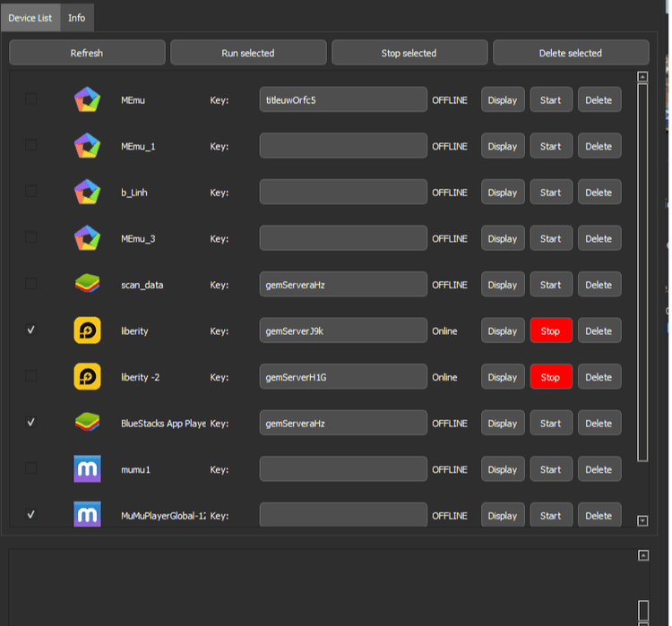Stop the liberity -2 device
Screen dimensions: 672x626
tap(550, 377)
